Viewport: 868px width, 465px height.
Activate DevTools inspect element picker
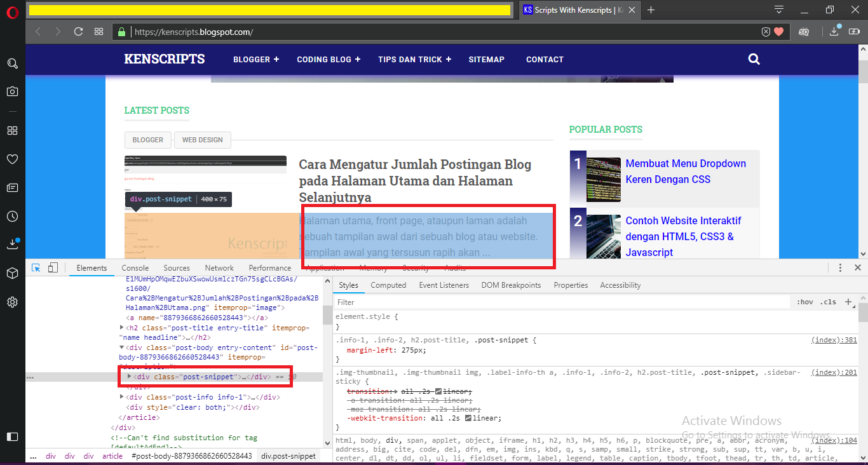tap(36, 267)
